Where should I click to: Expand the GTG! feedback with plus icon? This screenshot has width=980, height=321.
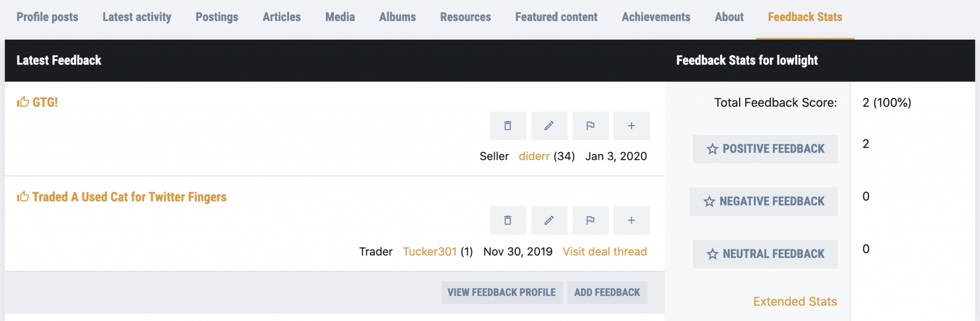pos(632,126)
